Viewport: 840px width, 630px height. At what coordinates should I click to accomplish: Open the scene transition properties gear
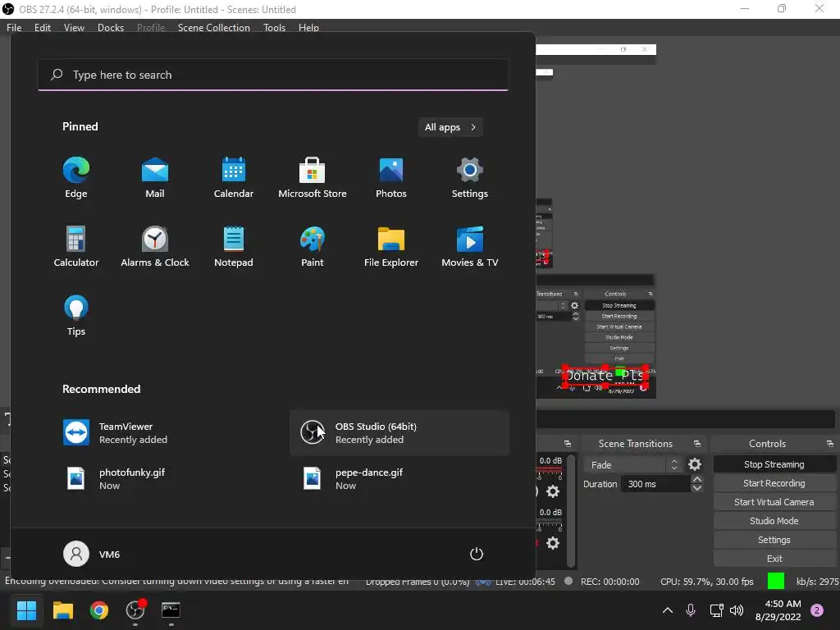click(695, 464)
